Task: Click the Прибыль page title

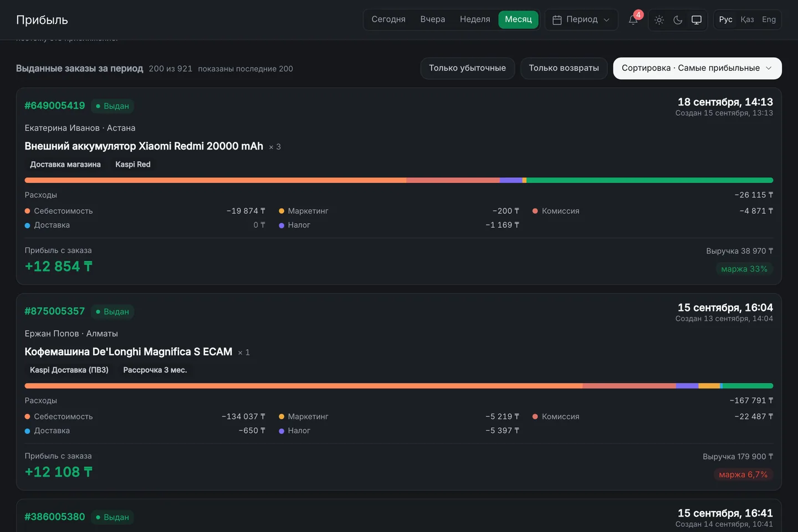Action: coord(42,20)
